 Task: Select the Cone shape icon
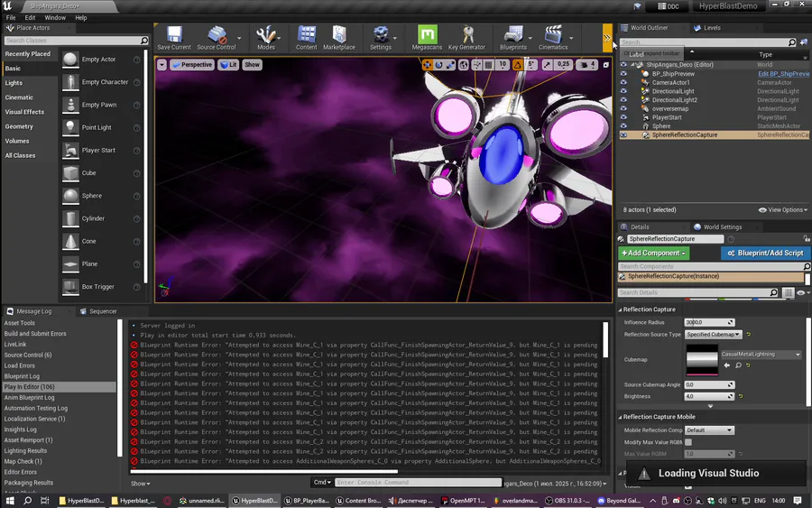point(70,241)
